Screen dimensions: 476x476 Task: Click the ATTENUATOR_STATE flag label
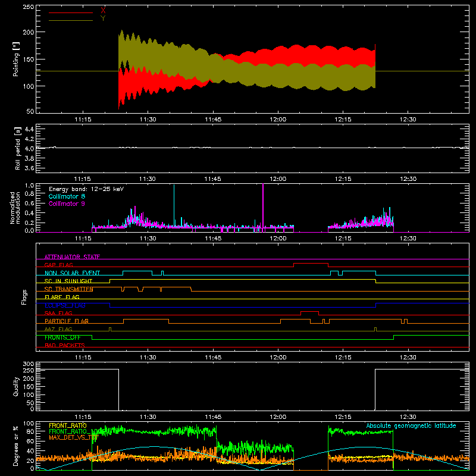[x=72, y=257]
